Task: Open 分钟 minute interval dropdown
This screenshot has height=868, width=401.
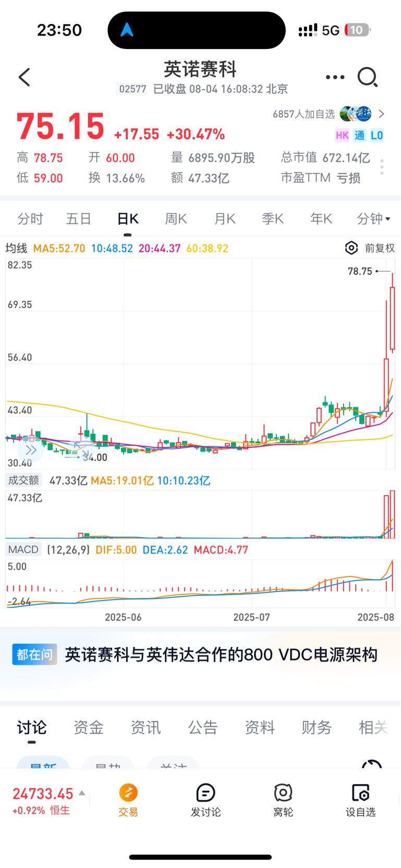Action: (374, 219)
